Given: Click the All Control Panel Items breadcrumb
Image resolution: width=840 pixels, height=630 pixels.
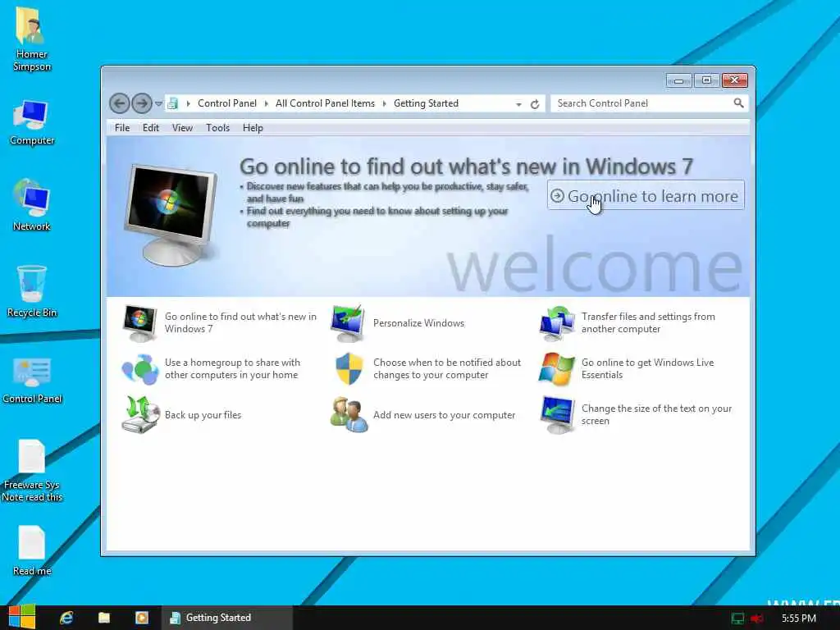Looking at the screenshot, I should pos(325,103).
